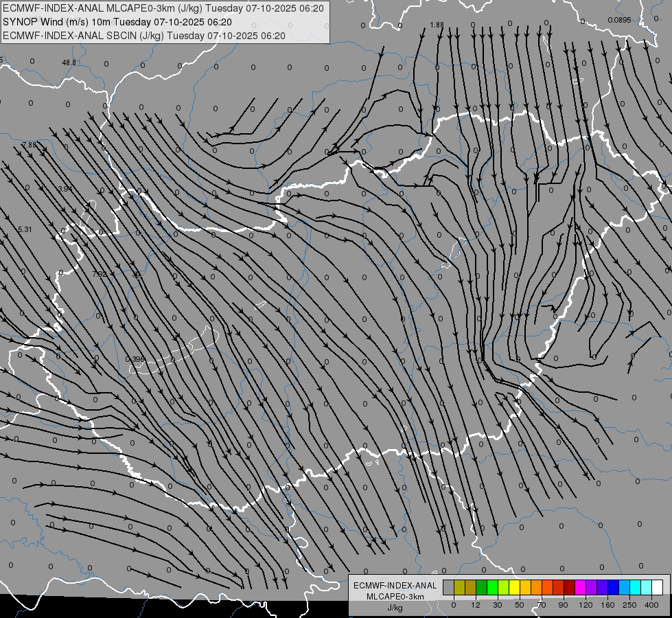
Task: Select the yellow-green legend swatch
Action: click(504, 587)
